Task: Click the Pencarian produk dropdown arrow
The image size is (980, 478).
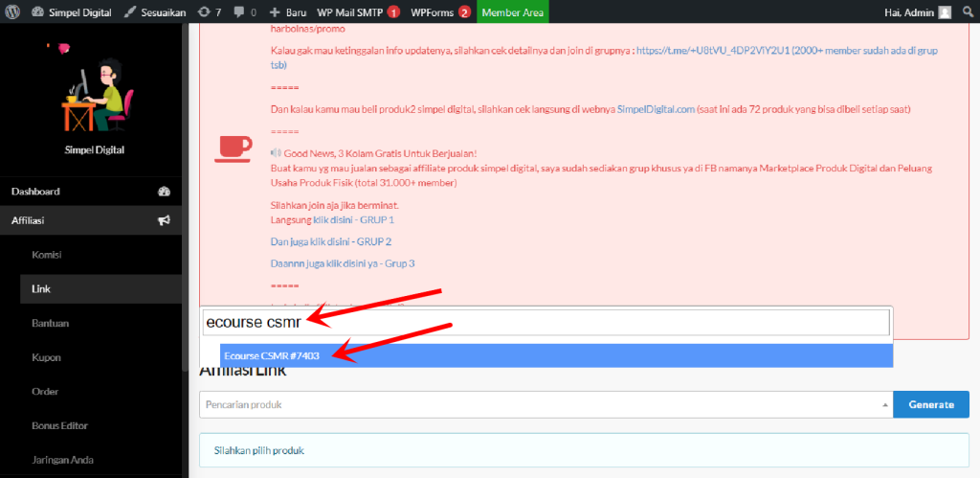Action: click(884, 405)
